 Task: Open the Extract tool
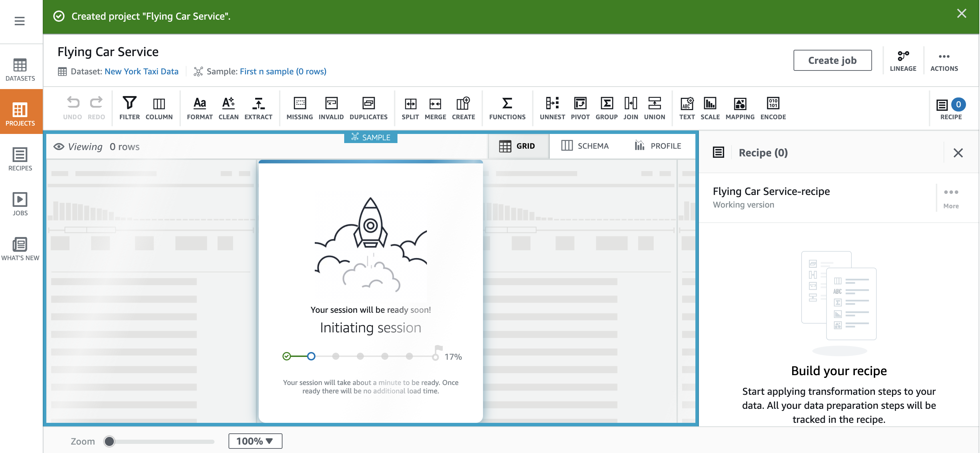pos(258,108)
